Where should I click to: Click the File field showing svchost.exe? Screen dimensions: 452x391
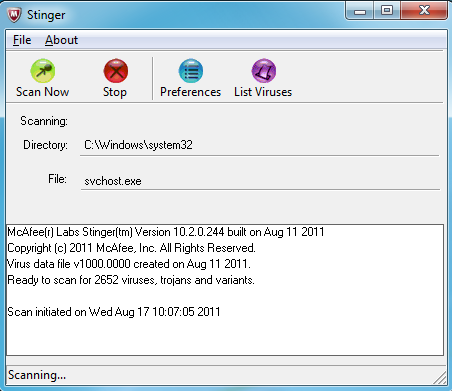point(260,181)
